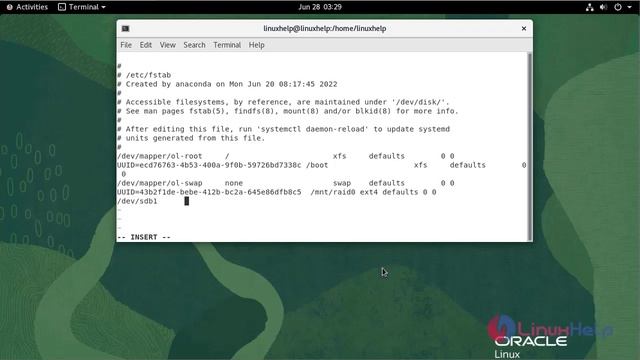640x360 pixels.
Task: Open the Edit menu
Action: (146, 45)
